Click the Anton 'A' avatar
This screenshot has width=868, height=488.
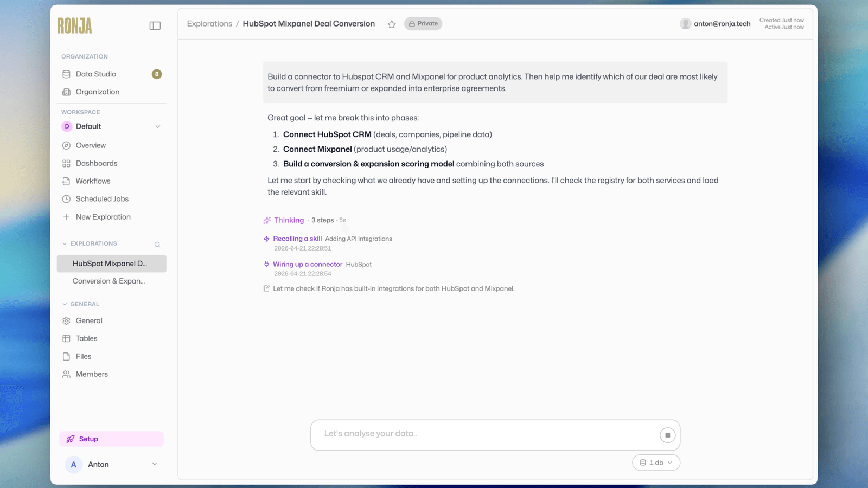[74, 465]
